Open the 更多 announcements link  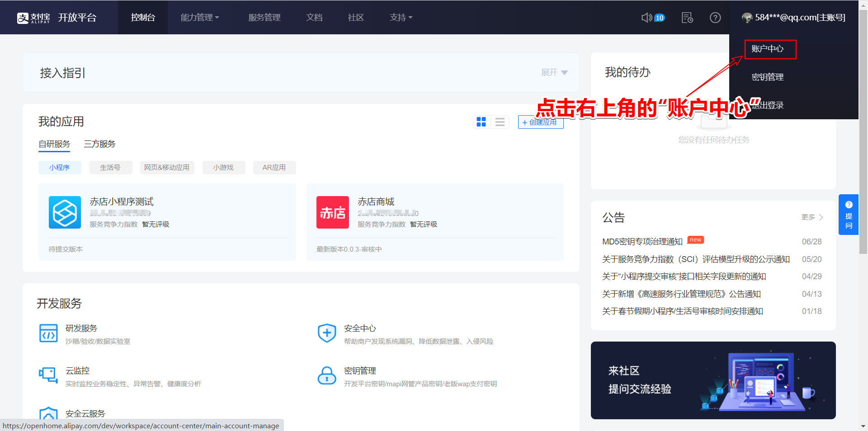coord(812,217)
